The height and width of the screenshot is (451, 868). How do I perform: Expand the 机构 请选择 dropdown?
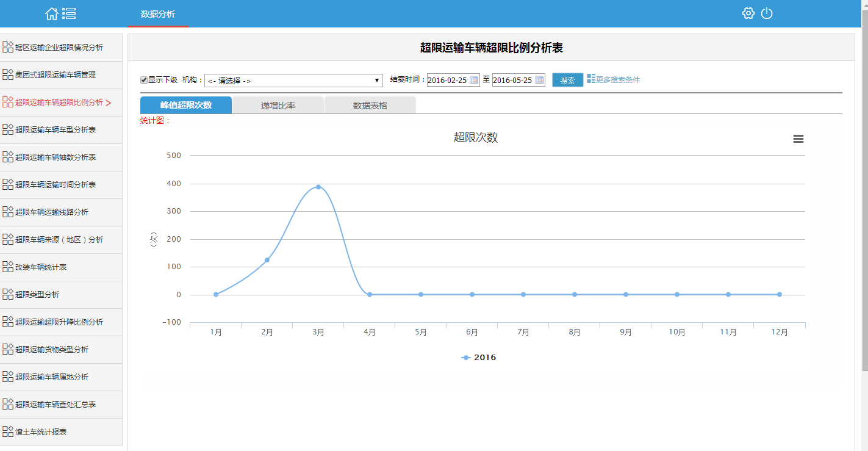(293, 81)
